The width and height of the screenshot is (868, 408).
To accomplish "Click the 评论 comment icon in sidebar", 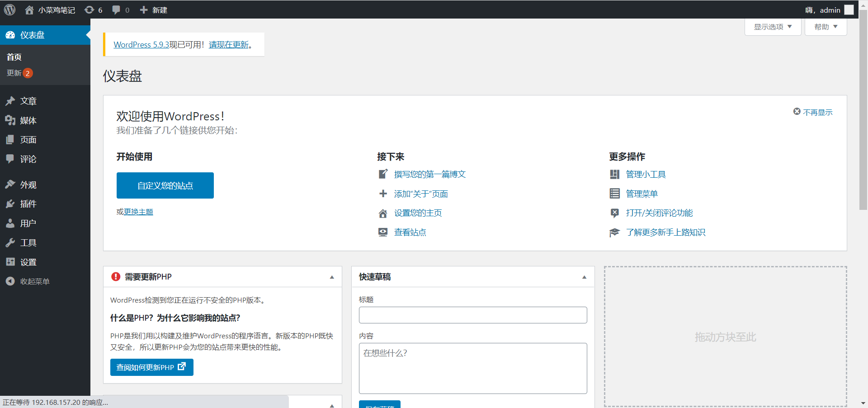I will click(10, 159).
